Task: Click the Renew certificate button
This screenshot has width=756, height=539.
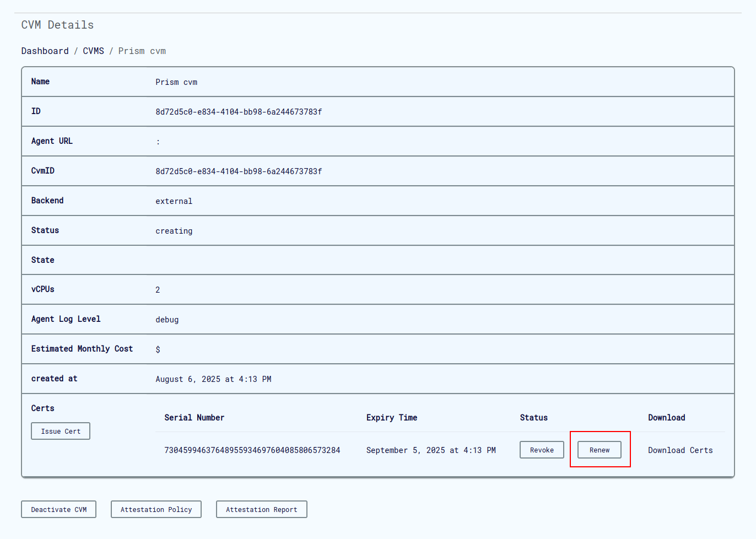Action: pos(600,450)
